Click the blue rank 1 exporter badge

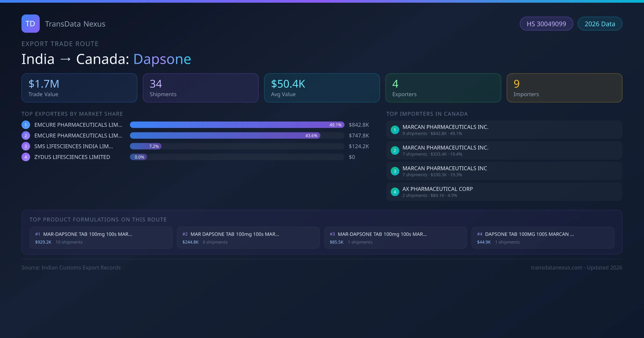(26, 125)
